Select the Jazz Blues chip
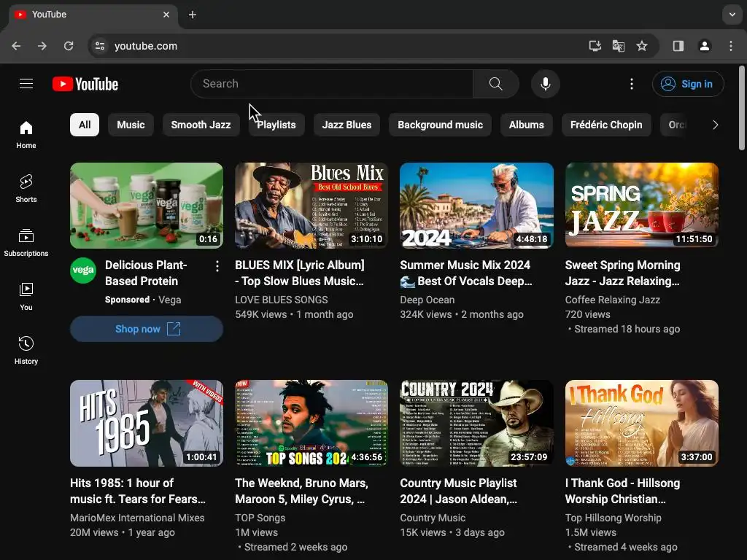 347,125
